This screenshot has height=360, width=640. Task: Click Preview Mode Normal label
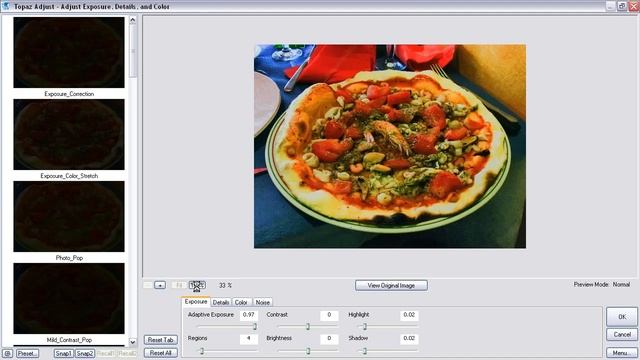coord(602,284)
